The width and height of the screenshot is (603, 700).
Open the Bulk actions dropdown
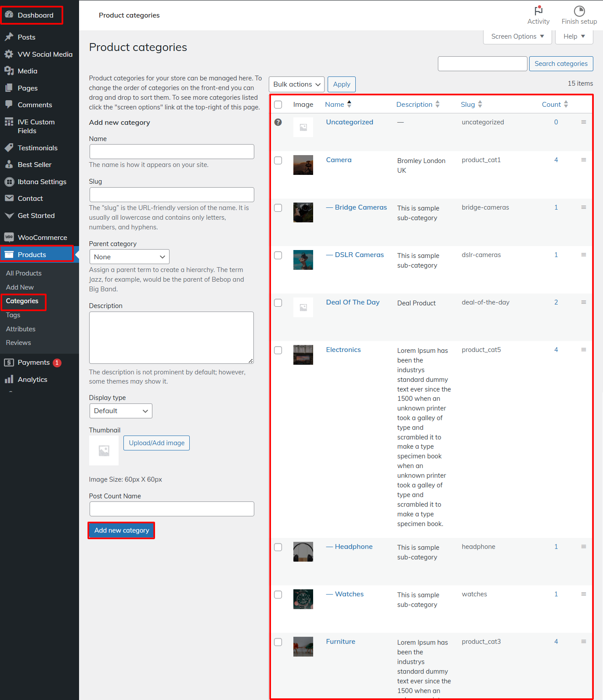pyautogui.click(x=296, y=84)
